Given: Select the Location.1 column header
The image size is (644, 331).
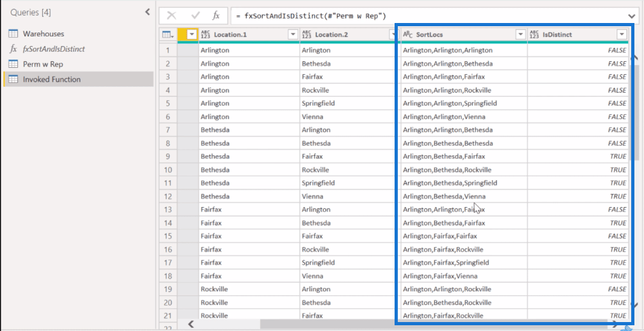Looking at the screenshot, I should (249, 35).
